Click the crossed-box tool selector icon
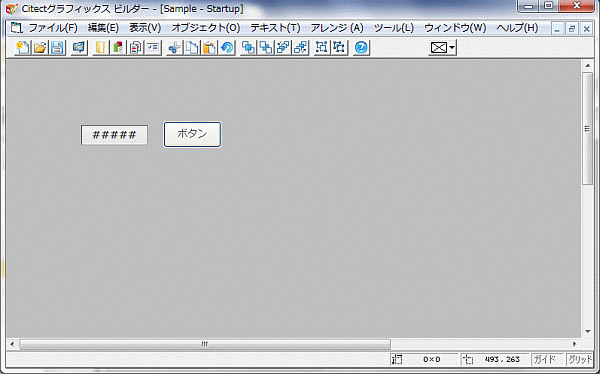The image size is (600, 374). pos(439,48)
